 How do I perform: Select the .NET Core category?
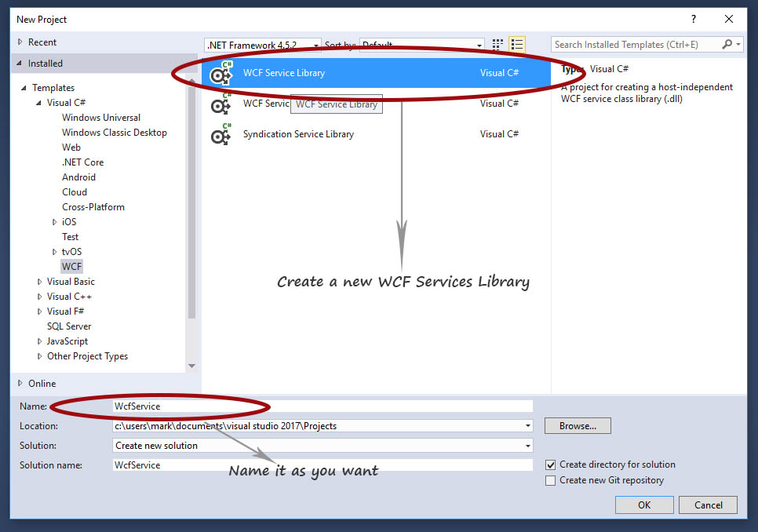[82, 162]
